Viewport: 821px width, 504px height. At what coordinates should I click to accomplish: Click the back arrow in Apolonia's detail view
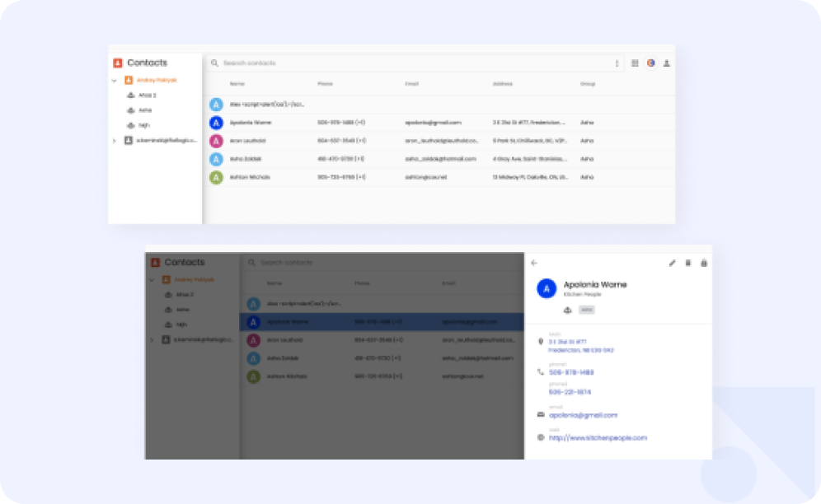click(533, 263)
